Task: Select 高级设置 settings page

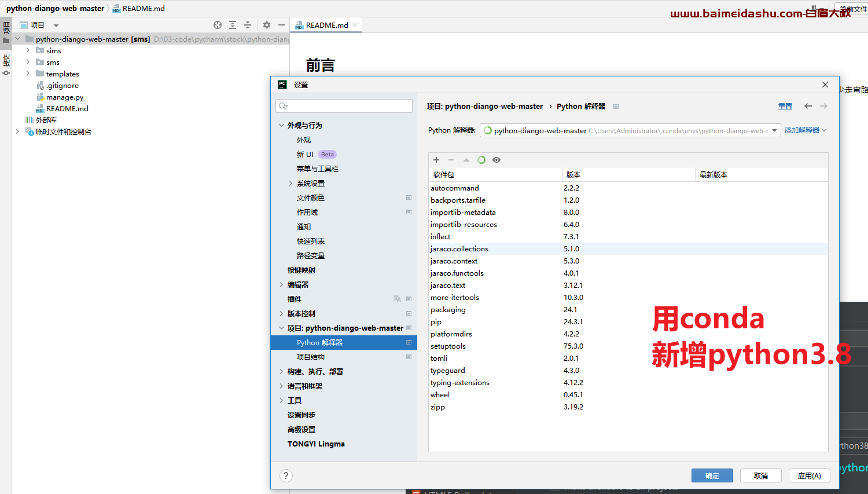Action: (x=301, y=429)
